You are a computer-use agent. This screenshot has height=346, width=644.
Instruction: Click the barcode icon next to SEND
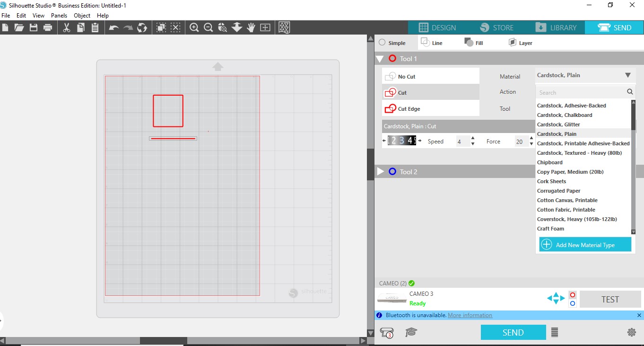[x=555, y=332]
